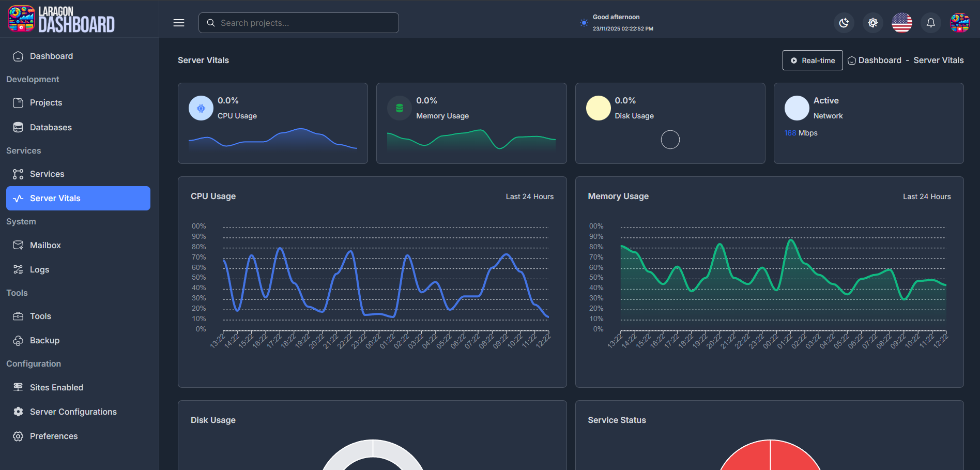Toggle dark mode with the moon icon
The image size is (980, 470).
tap(844, 23)
